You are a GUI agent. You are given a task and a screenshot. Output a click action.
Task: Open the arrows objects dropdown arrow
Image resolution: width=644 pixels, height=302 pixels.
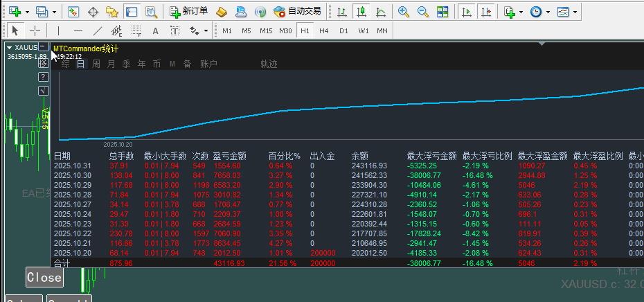(206, 30)
